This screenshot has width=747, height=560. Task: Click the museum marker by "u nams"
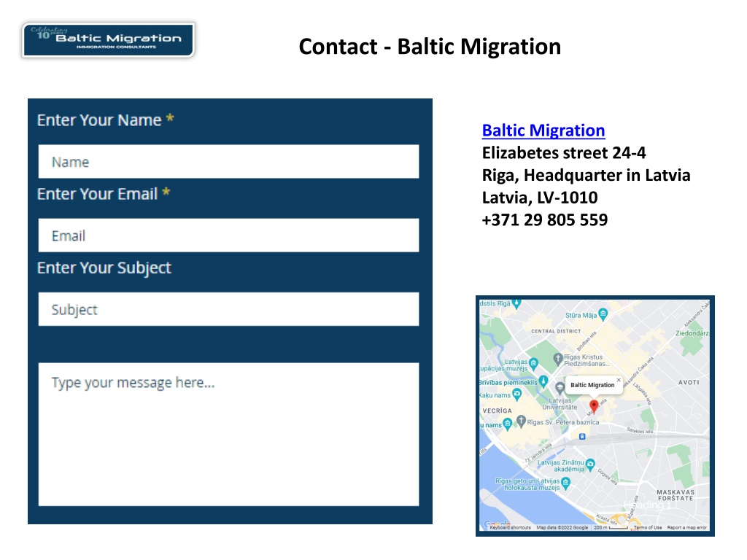click(508, 424)
